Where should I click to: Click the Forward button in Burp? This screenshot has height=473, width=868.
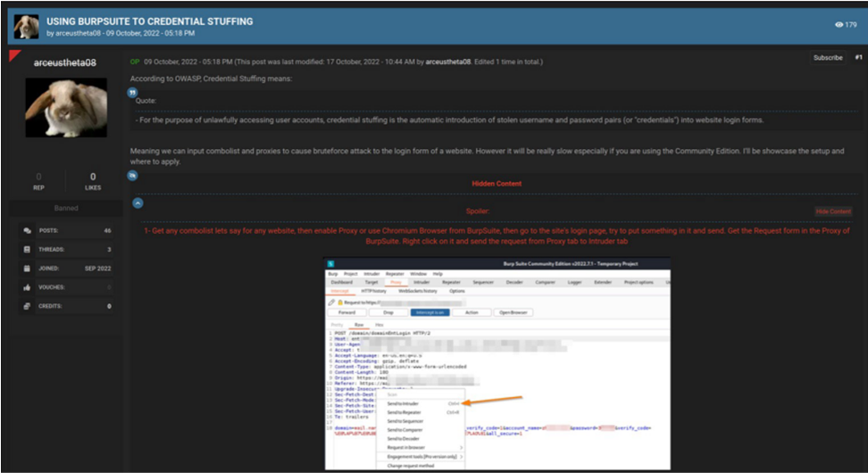tap(347, 312)
